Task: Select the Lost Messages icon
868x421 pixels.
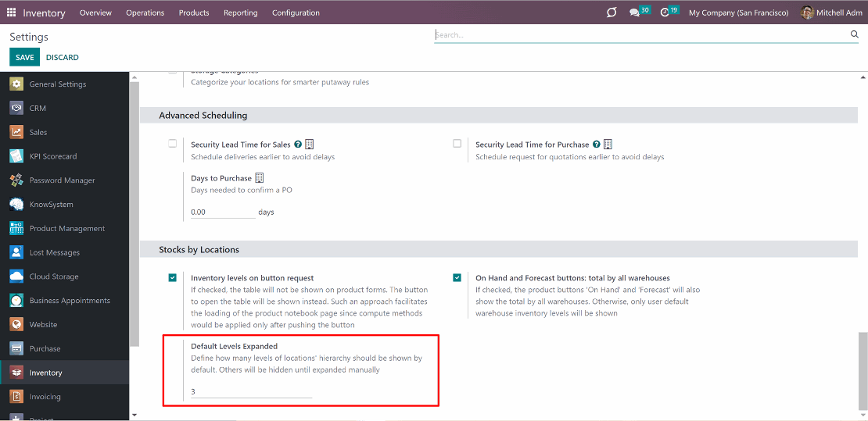Action: (x=16, y=252)
